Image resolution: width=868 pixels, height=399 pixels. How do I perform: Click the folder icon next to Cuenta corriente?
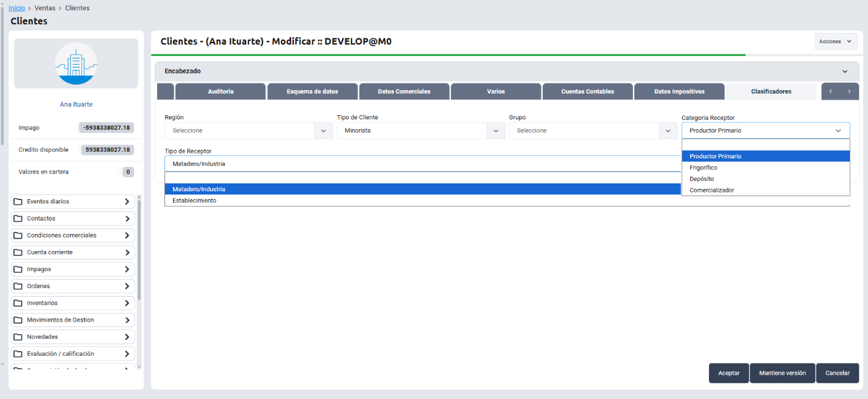pyautogui.click(x=18, y=252)
